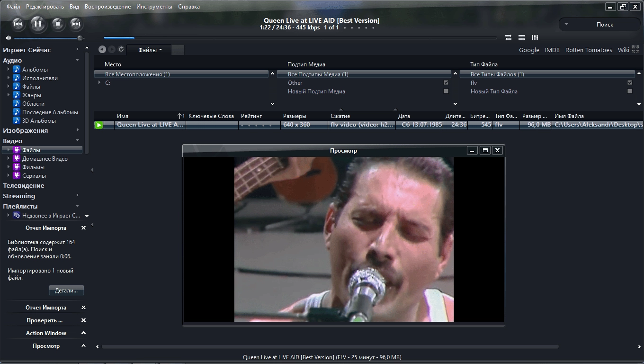Image resolution: width=644 pixels, height=364 pixels.
Task: Skip to the next track
Action: pyautogui.click(x=76, y=23)
